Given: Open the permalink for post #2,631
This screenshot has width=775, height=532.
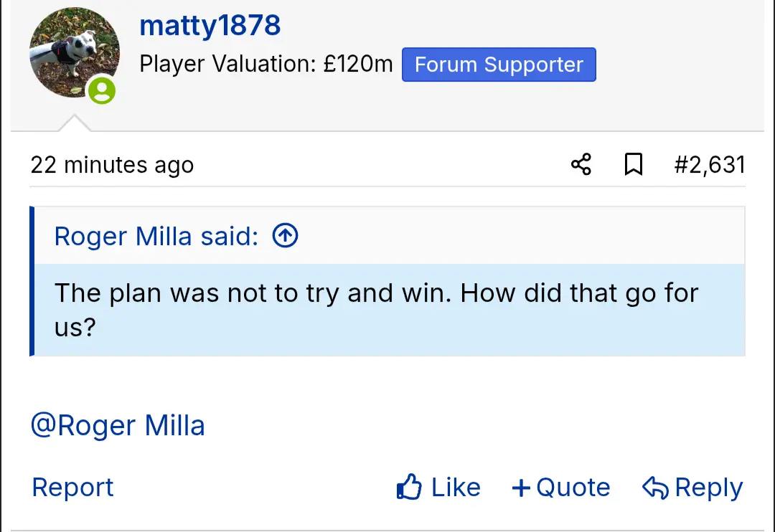Looking at the screenshot, I should [709, 165].
